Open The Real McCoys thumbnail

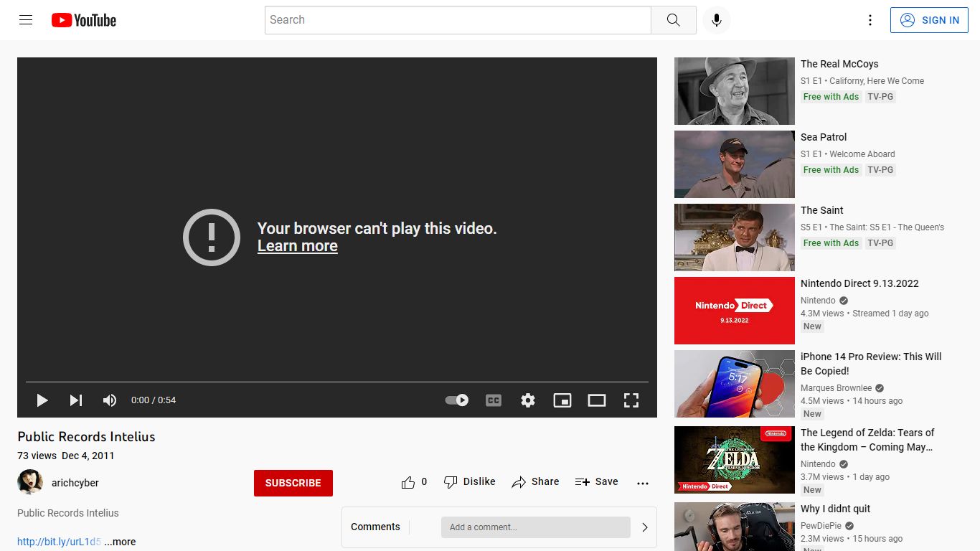[735, 91]
